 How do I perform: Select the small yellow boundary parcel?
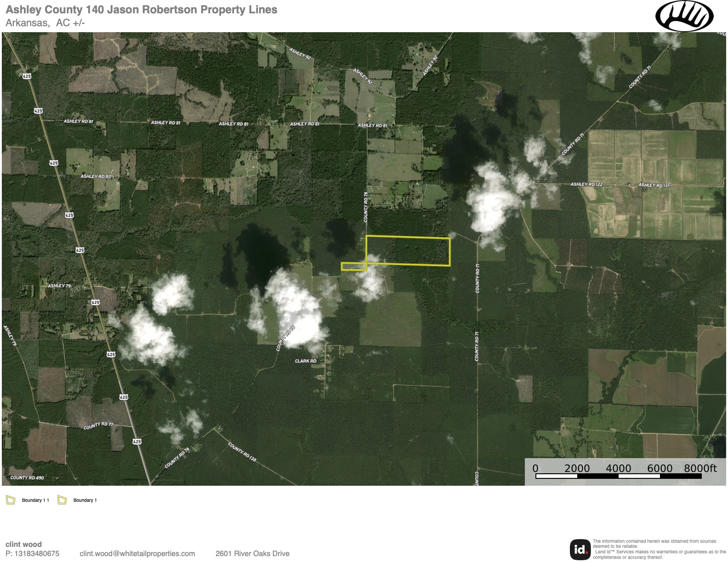[353, 266]
